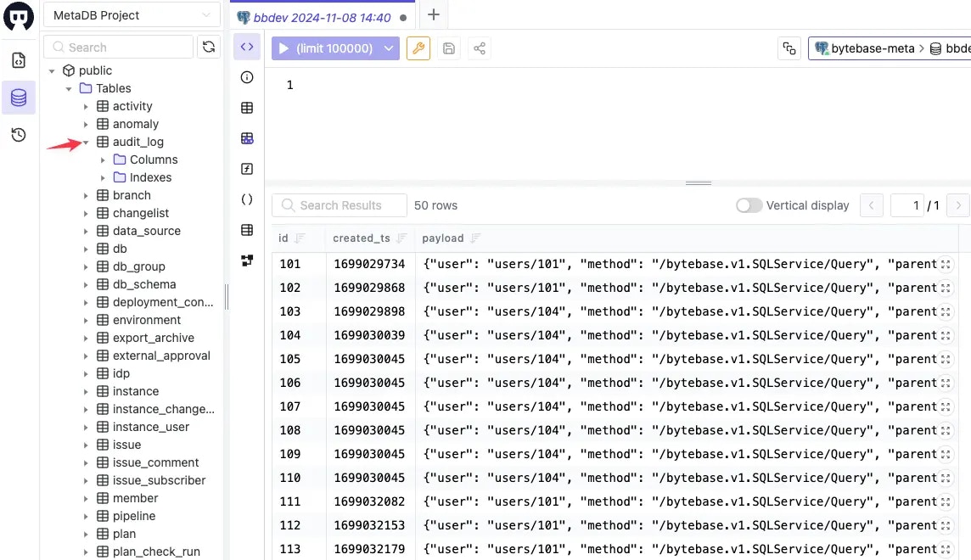
Task: Click the info icon in the editor sidebar
Action: [246, 77]
